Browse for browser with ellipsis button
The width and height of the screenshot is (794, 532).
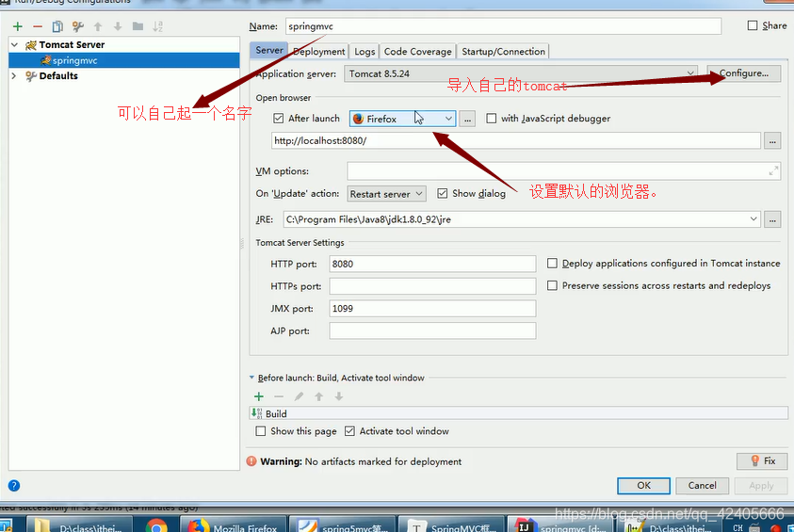pyautogui.click(x=467, y=119)
